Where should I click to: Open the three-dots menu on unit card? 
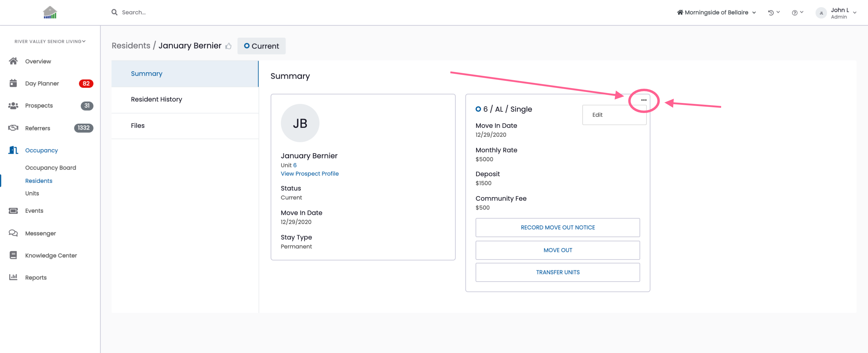click(644, 100)
